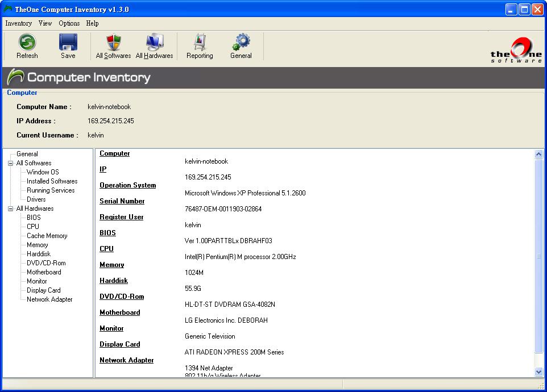The image size is (547, 392).
Task: Select Window OS in the sidebar tree
Action: (x=42, y=172)
